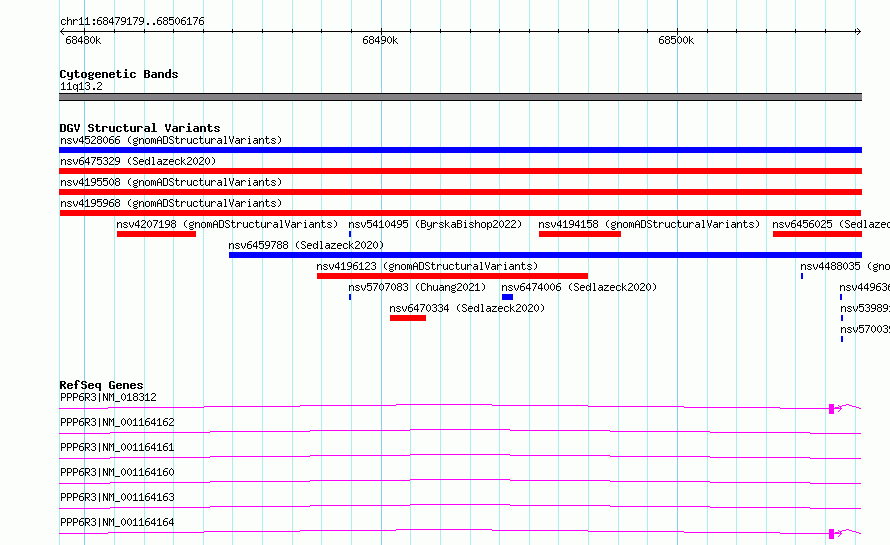This screenshot has width=890, height=545.
Task: Open transcript PPP6R3|NM_001164162 label
Action: (x=117, y=422)
